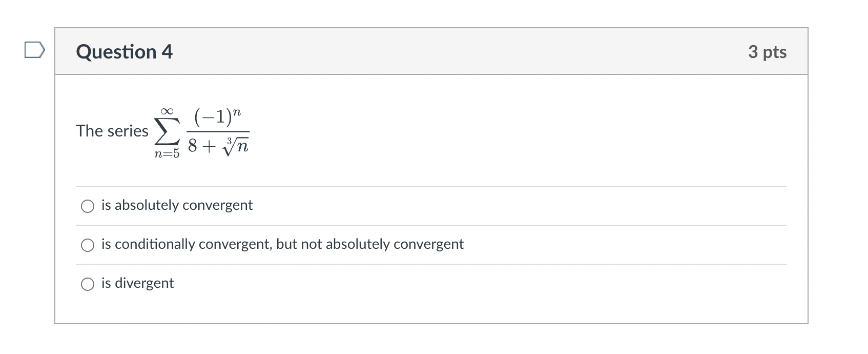Click the "3 pts" point value
The width and height of the screenshot is (868, 354).
point(768,52)
